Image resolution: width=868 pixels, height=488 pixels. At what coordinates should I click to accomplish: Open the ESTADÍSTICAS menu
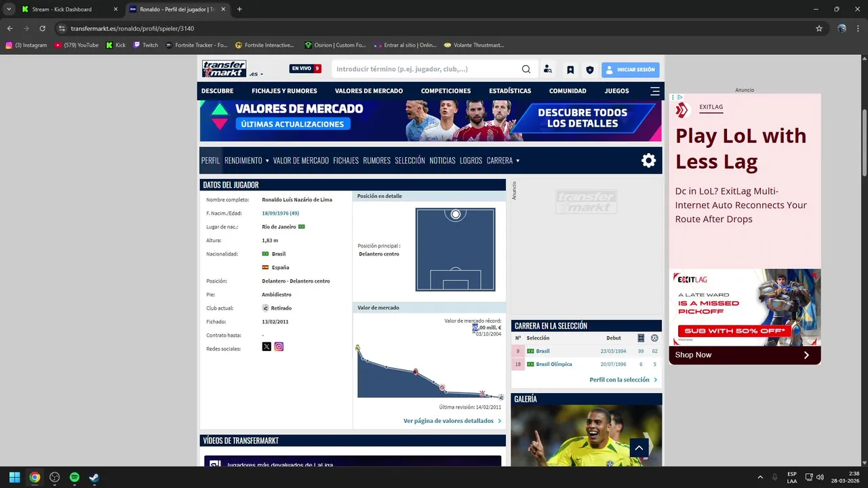(x=510, y=91)
